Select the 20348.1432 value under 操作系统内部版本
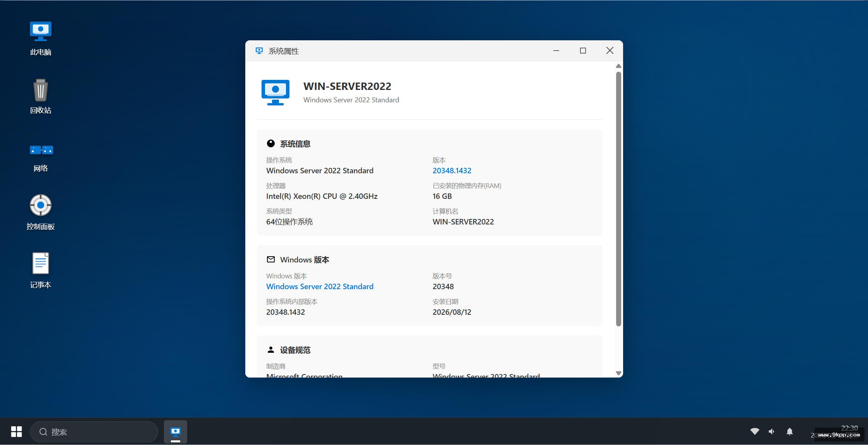 coord(286,312)
